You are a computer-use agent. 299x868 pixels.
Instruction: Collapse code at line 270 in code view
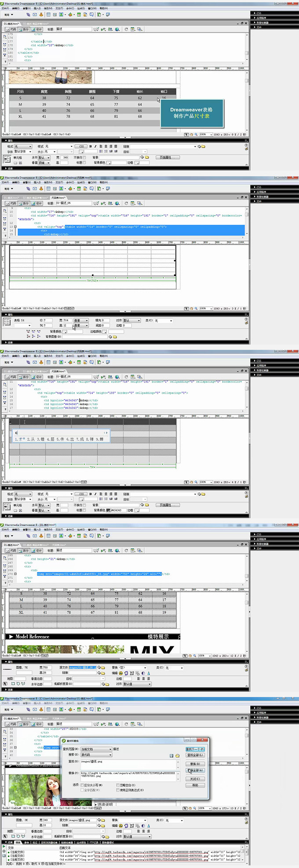15,574
